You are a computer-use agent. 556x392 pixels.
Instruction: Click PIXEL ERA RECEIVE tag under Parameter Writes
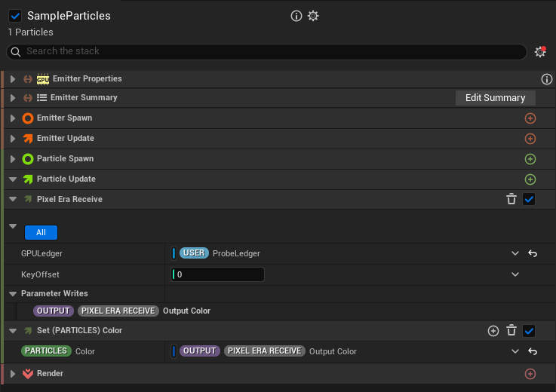(x=118, y=311)
